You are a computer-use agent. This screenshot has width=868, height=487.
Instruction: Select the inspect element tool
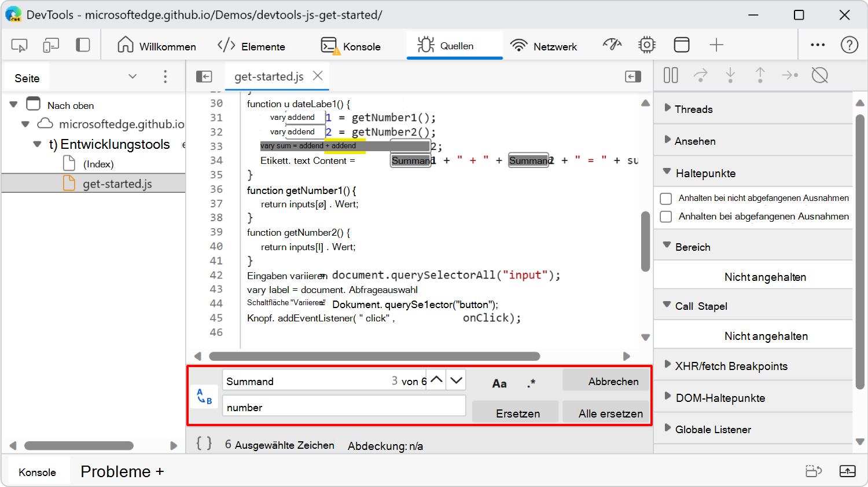pyautogui.click(x=19, y=45)
